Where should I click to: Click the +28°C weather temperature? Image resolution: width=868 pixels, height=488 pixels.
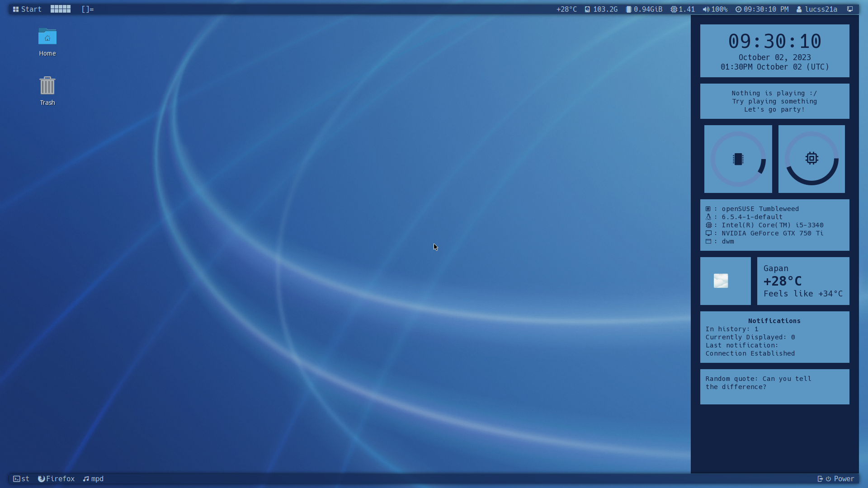click(783, 281)
